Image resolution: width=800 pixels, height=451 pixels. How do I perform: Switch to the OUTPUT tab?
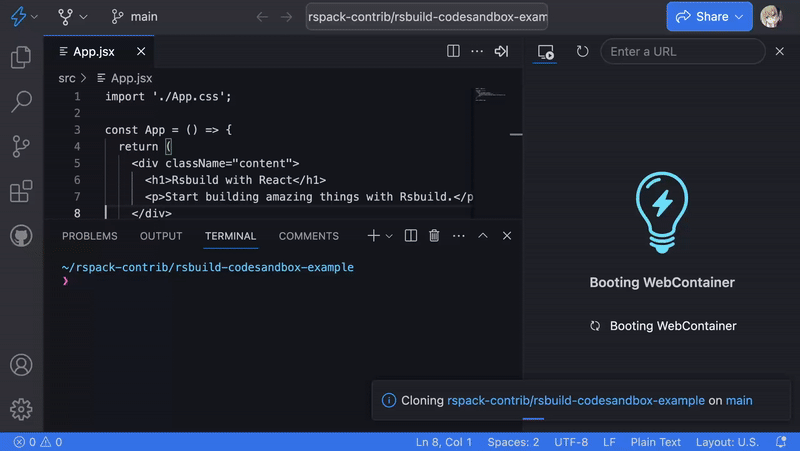point(161,236)
